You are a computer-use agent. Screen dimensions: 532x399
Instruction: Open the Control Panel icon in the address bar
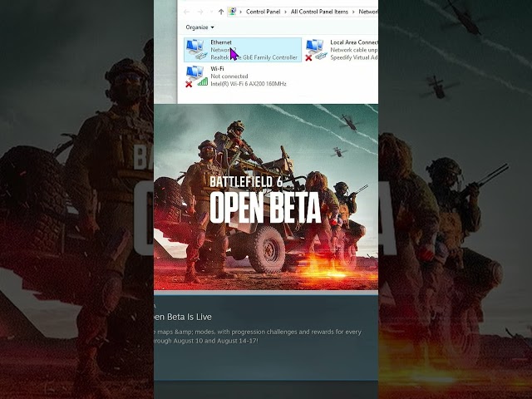pyautogui.click(x=232, y=12)
